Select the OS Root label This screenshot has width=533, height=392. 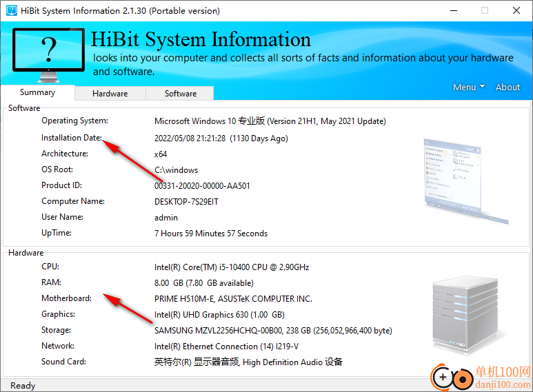57,169
